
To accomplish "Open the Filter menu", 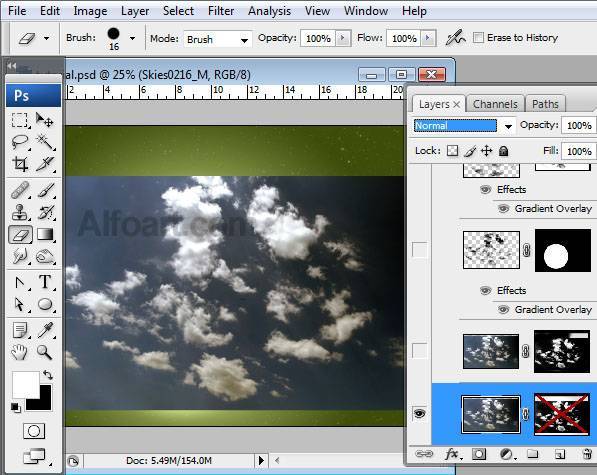I will (221, 11).
